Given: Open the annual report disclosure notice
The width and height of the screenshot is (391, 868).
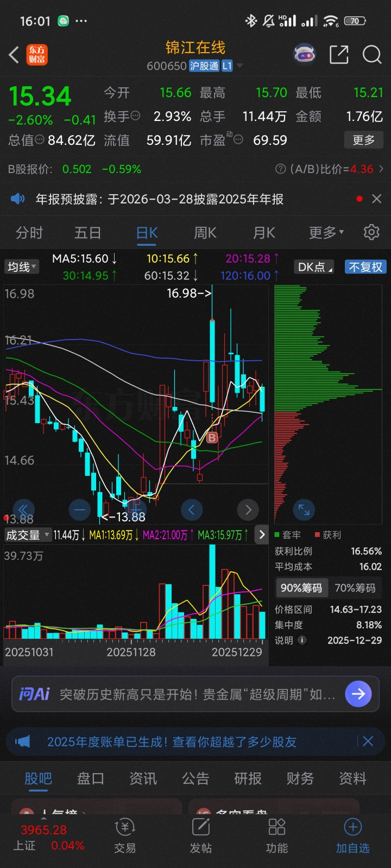Looking at the screenshot, I should pyautogui.click(x=160, y=199).
